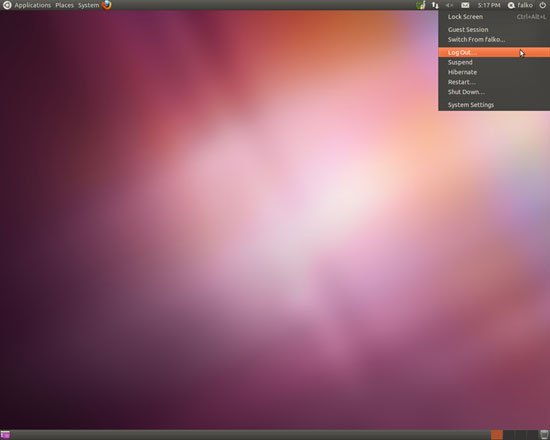Open System Settings from the session menu

tap(494, 105)
